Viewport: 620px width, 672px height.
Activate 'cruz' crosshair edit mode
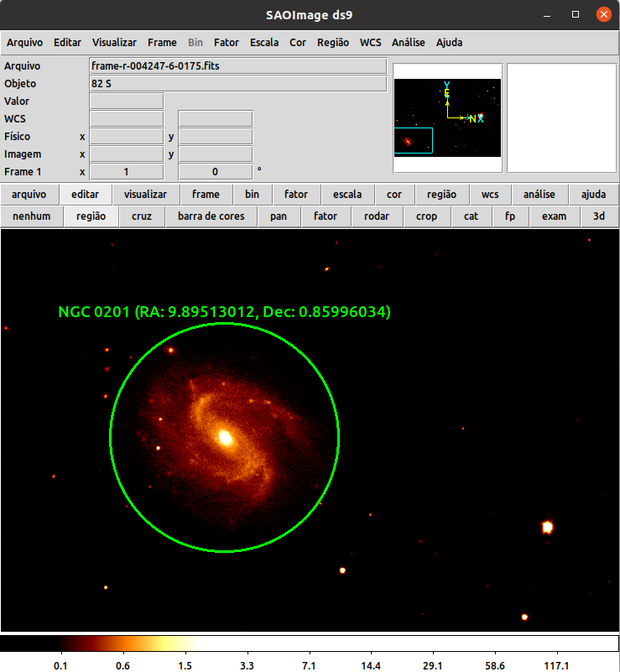coord(142,216)
